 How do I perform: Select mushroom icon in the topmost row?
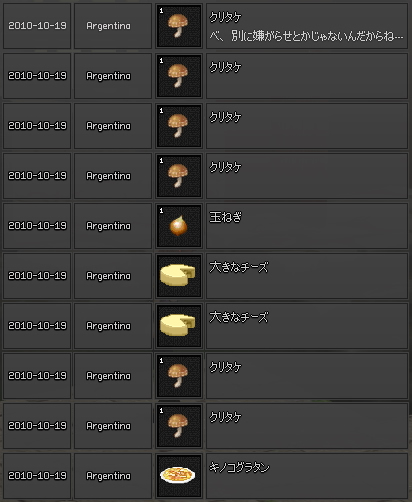click(179, 26)
